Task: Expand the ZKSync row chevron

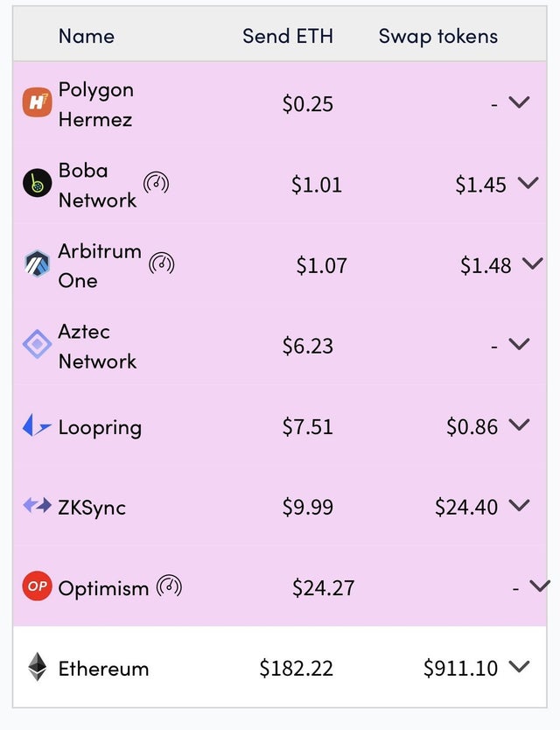Action: point(519,505)
